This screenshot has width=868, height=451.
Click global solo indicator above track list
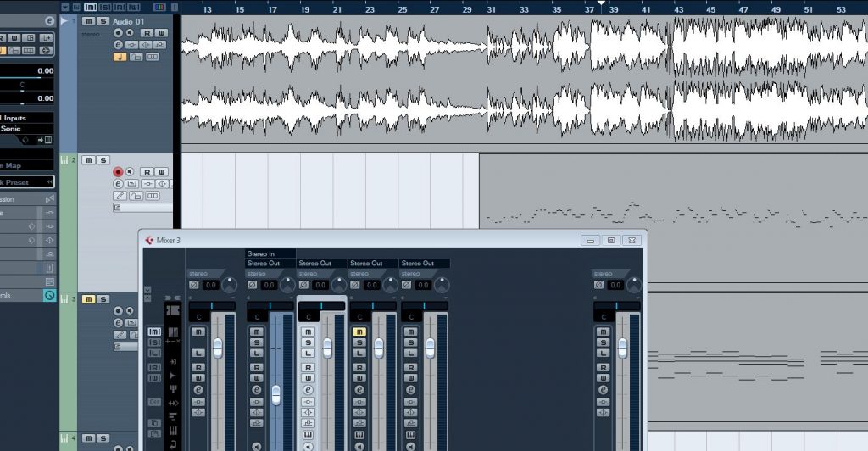coord(105,7)
